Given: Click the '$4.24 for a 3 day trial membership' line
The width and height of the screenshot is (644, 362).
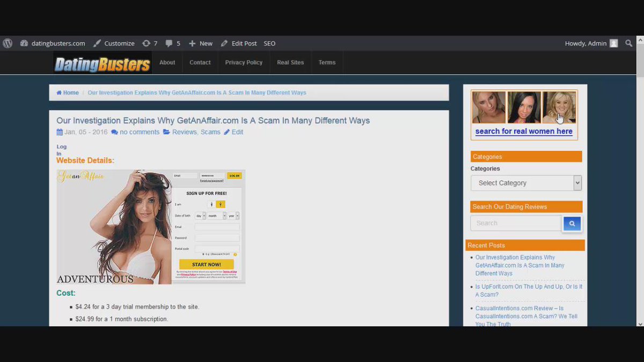Looking at the screenshot, I should point(137,307).
